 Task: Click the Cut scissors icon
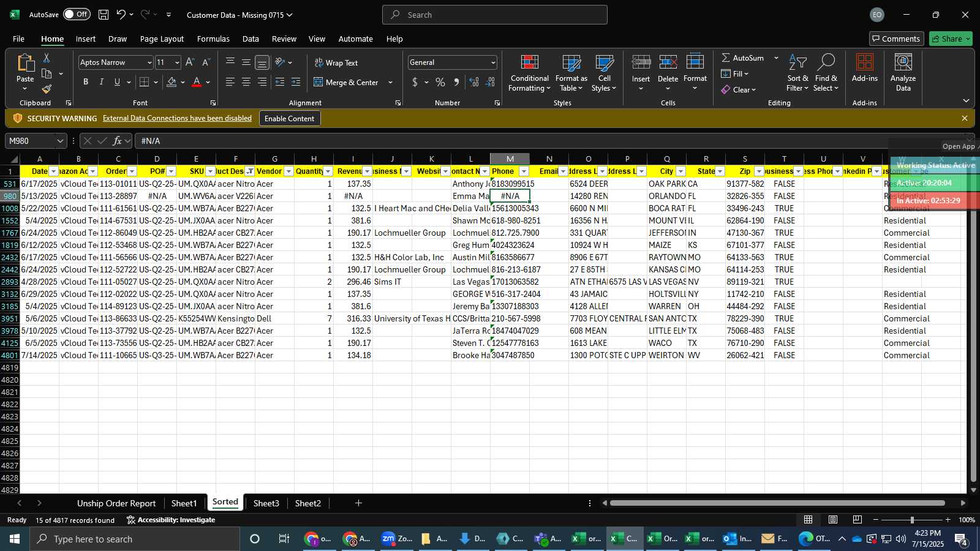coord(47,58)
